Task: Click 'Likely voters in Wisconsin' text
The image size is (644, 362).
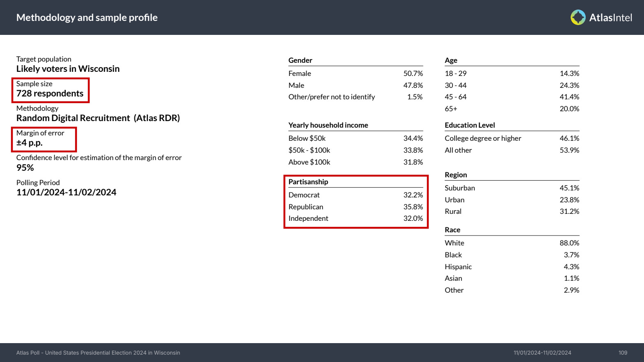Action: click(68, 69)
